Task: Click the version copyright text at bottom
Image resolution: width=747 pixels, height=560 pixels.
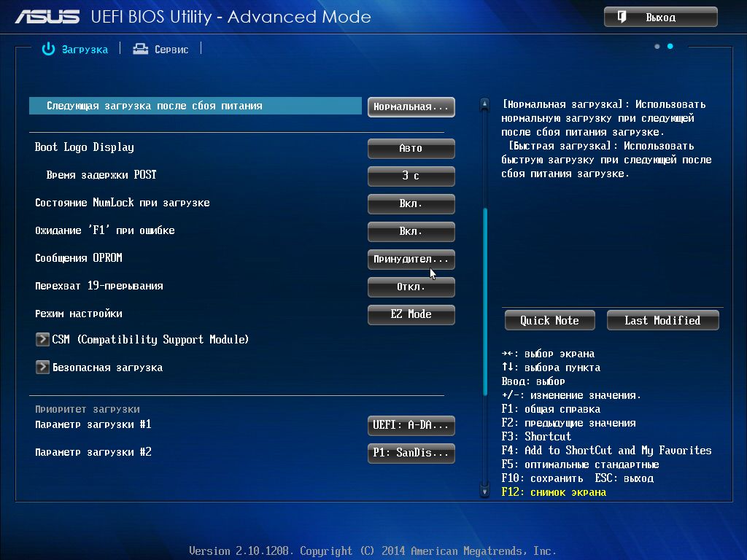Action: coord(373,551)
